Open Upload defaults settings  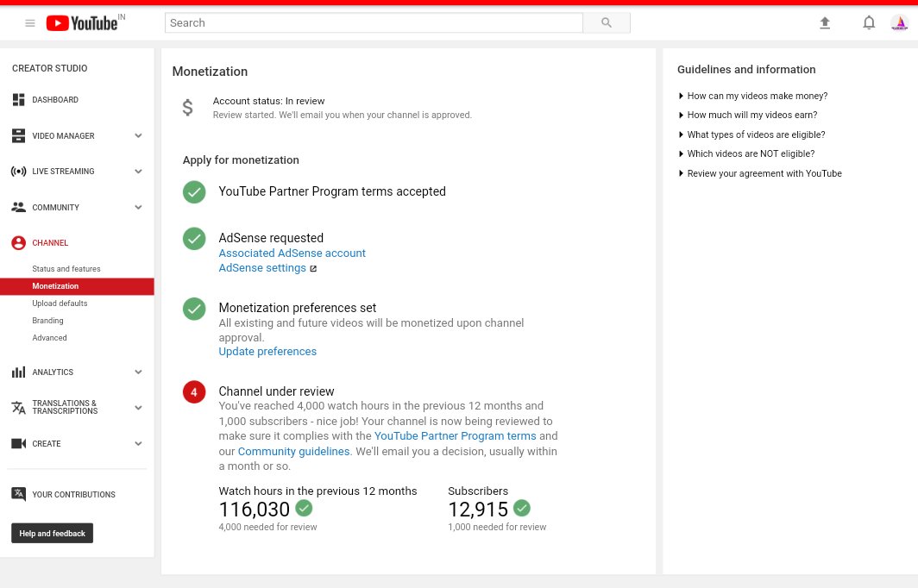coord(60,303)
